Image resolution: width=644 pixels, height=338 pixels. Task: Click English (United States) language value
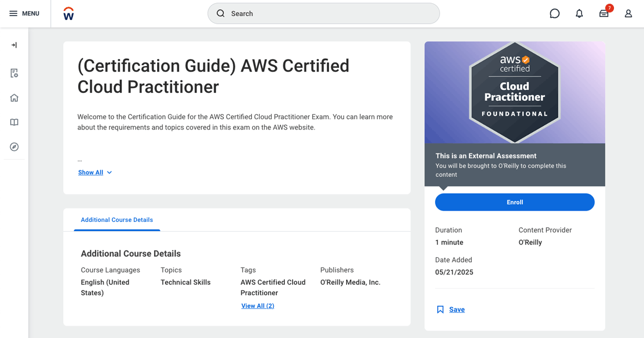coord(105,287)
